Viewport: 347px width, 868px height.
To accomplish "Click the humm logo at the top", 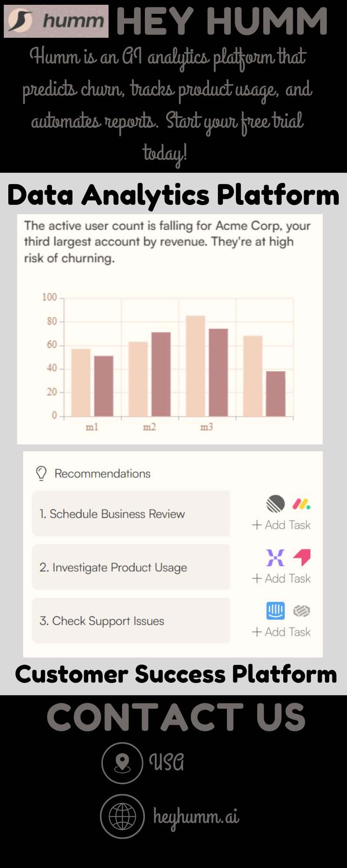I will tap(56, 21).
